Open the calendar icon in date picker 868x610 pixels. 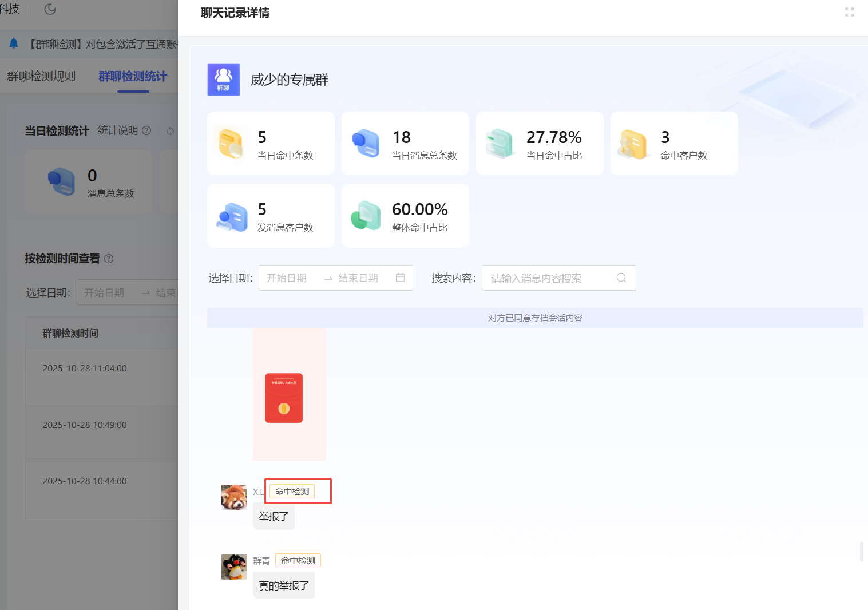[401, 278]
